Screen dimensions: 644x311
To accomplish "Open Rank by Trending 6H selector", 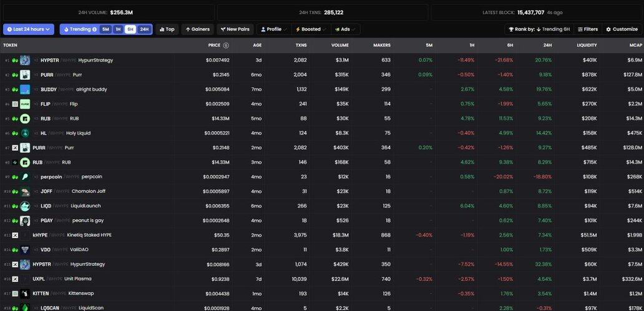I will click(x=539, y=29).
